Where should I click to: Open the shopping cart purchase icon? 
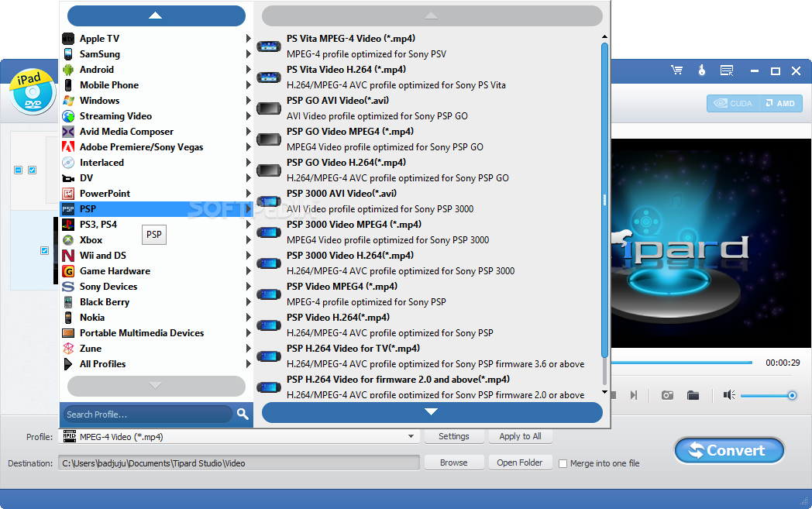(676, 71)
